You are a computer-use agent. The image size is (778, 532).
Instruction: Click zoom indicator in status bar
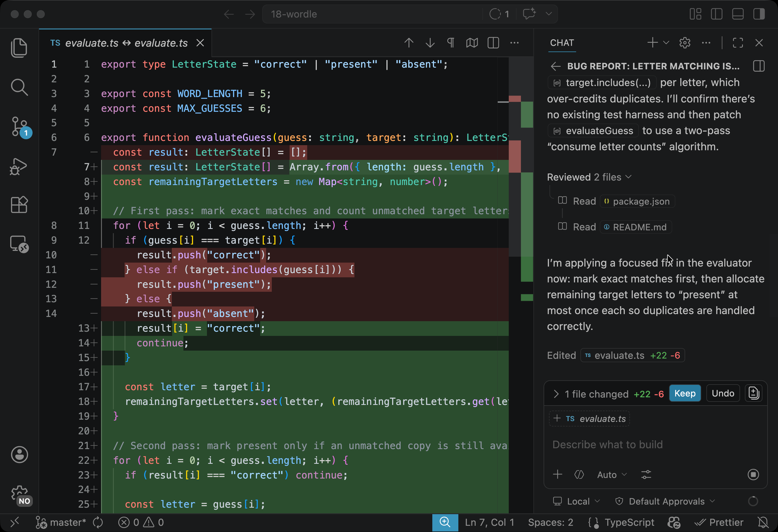(x=445, y=522)
